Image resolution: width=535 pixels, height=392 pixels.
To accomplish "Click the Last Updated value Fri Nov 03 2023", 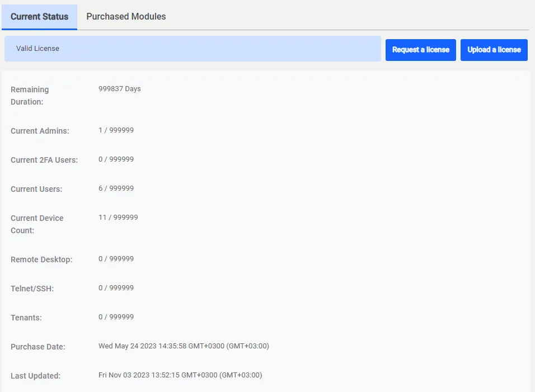I will (180, 375).
